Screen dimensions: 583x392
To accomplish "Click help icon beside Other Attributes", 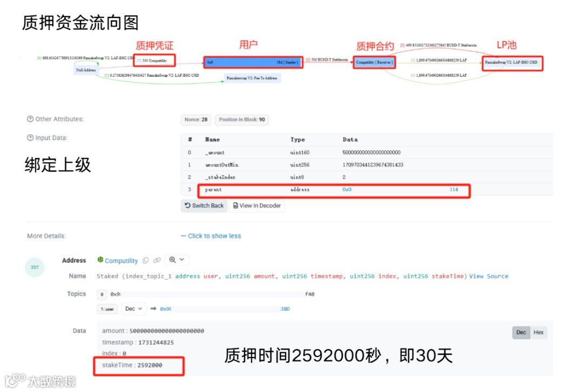I will 30,119.
